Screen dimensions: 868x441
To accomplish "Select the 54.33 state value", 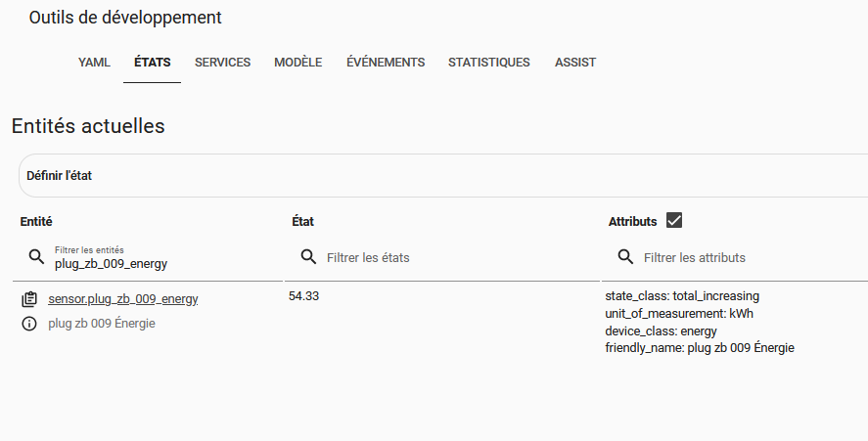I will point(304,296).
